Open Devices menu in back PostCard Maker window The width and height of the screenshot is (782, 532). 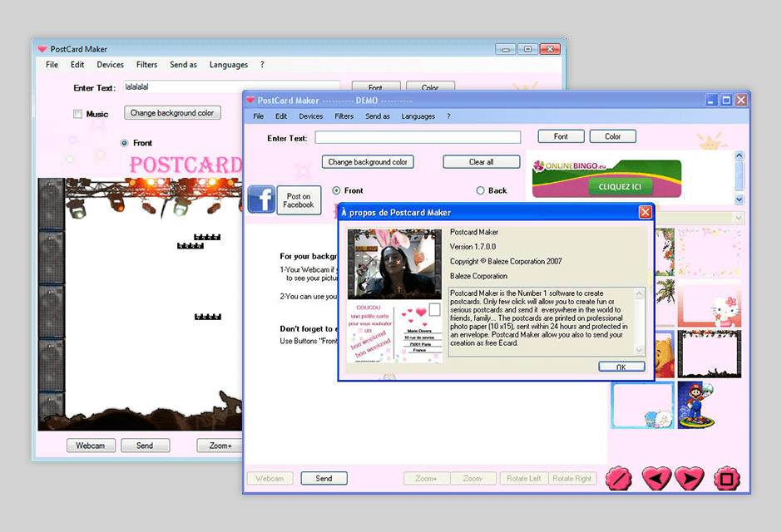[x=110, y=65]
